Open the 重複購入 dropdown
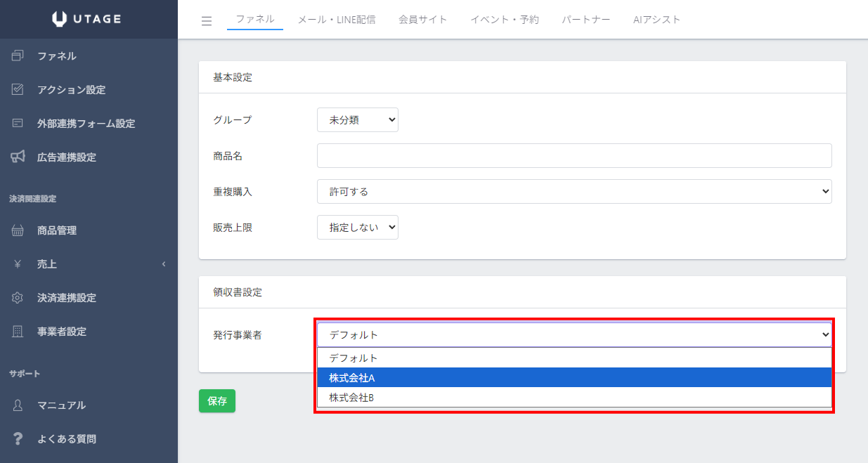The height and width of the screenshot is (463, 868). (574, 192)
